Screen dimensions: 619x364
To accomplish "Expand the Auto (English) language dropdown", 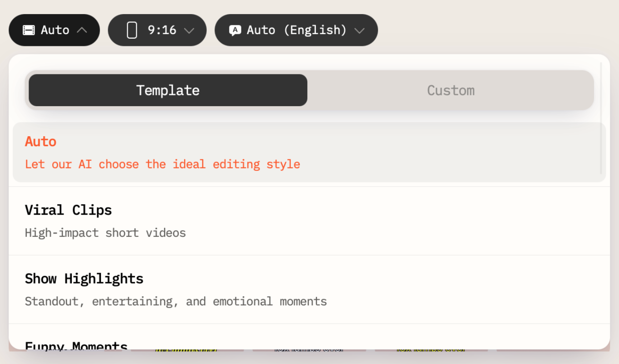I will point(296,30).
